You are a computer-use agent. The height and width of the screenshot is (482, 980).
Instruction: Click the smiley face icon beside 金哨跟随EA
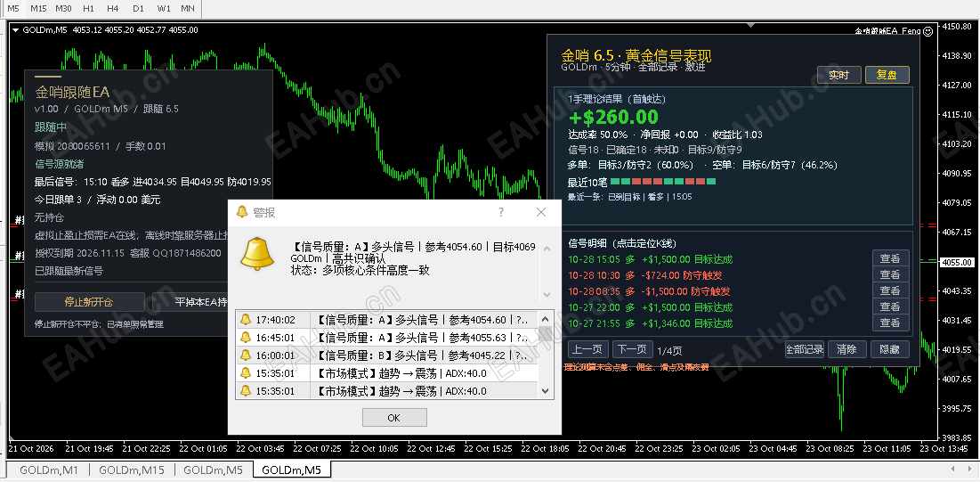[x=927, y=30]
